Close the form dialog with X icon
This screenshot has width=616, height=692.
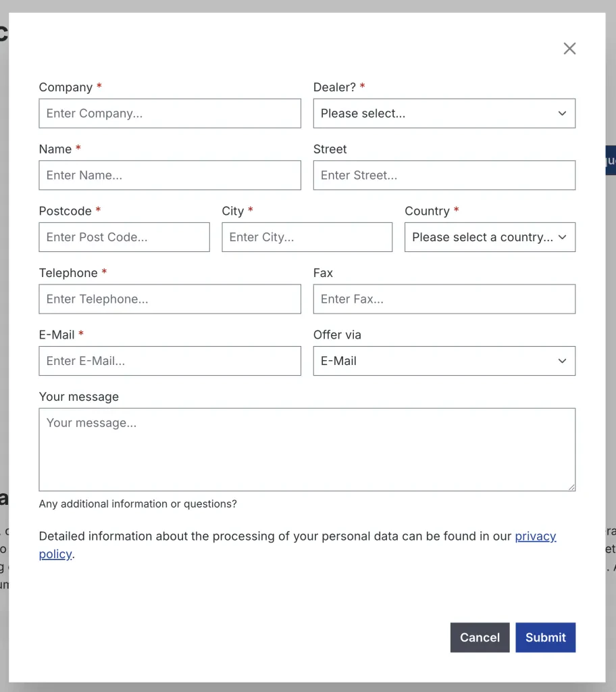[569, 49]
